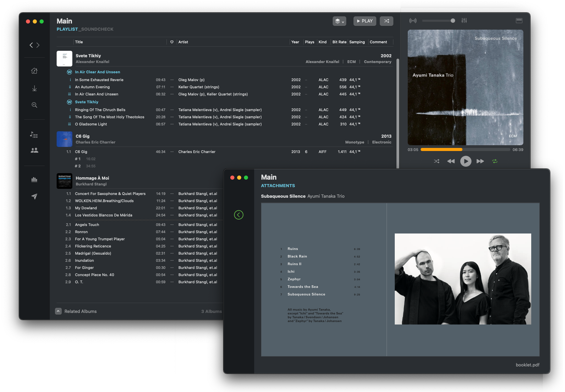Click the PLAY button in playlist header
Image resolution: width=565 pixels, height=392 pixels.
tap(365, 21)
